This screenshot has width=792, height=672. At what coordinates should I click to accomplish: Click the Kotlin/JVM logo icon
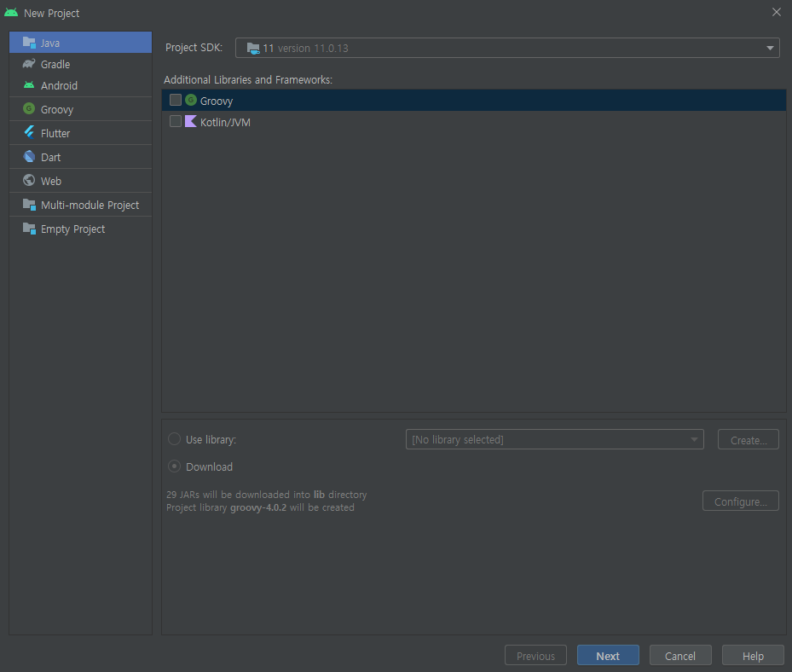(x=191, y=121)
